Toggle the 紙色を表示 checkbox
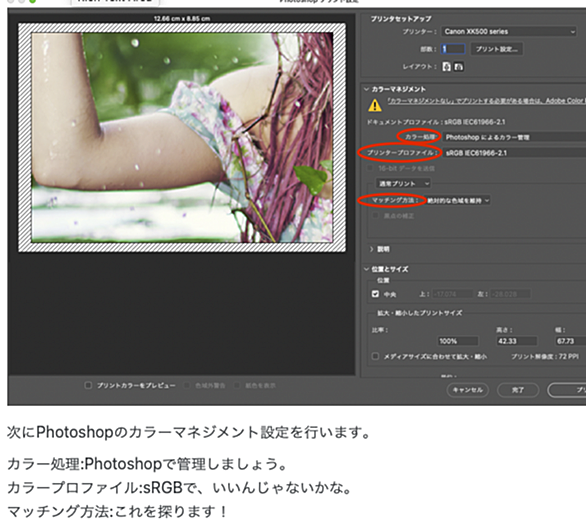This screenshot has width=586, height=526. 237,385
